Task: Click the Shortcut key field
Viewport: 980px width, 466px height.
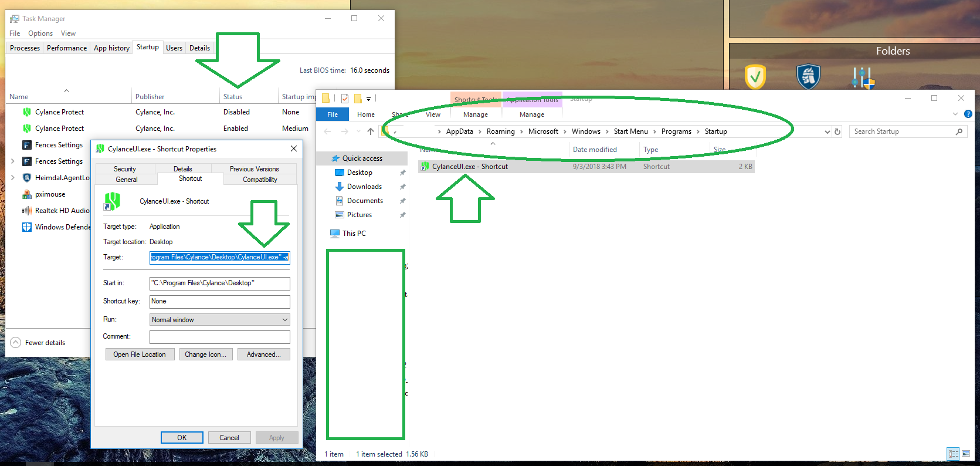Action: coord(220,302)
